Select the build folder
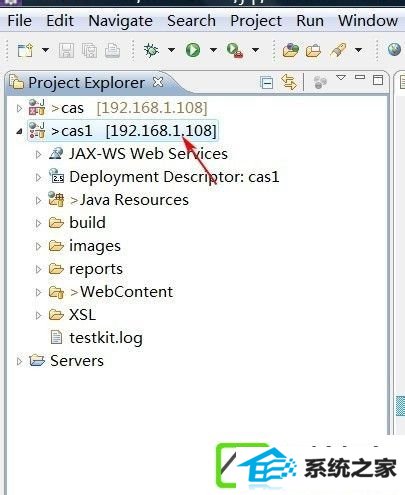405x495 pixels. tap(87, 223)
